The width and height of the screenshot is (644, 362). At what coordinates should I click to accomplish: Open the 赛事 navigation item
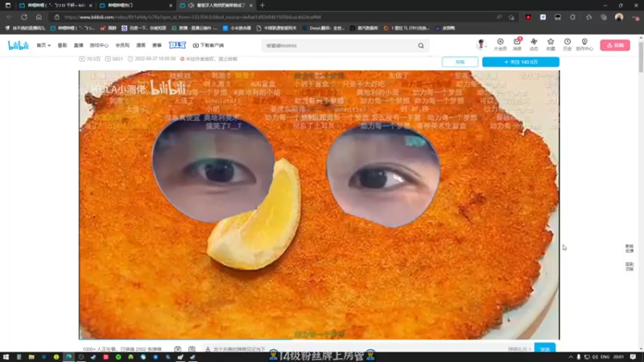click(x=157, y=45)
